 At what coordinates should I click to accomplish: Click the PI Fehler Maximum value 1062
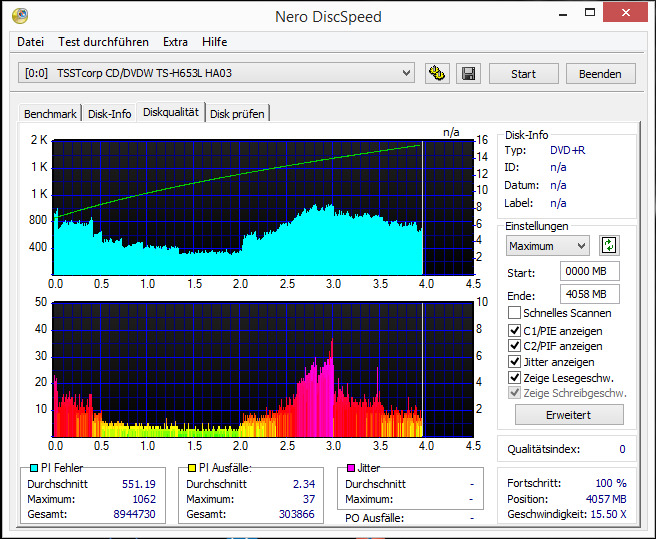[144, 499]
